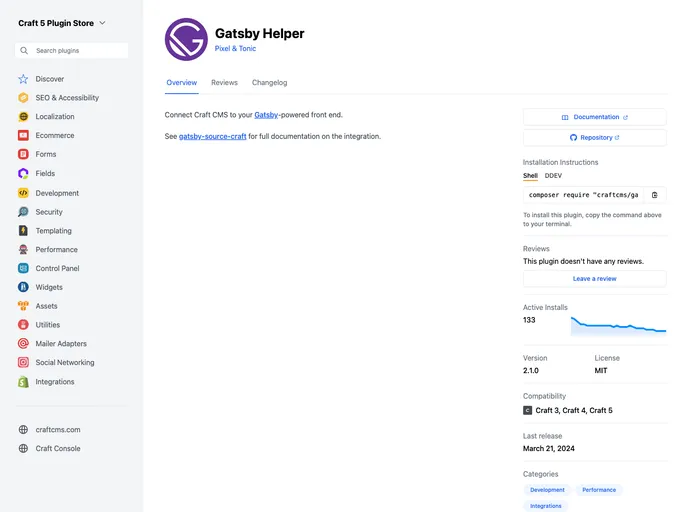Open the gatsby-source-craft link

(212, 136)
